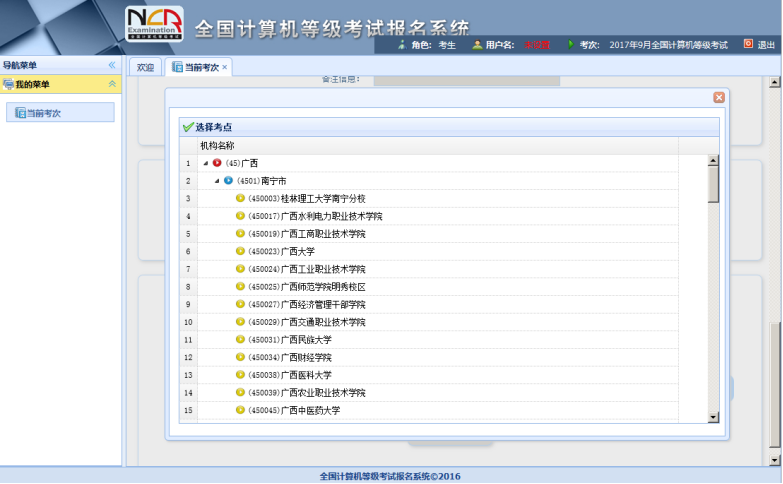Click the 用户名 user icon
Viewport: 783px width, 484px height.
pyautogui.click(x=477, y=44)
